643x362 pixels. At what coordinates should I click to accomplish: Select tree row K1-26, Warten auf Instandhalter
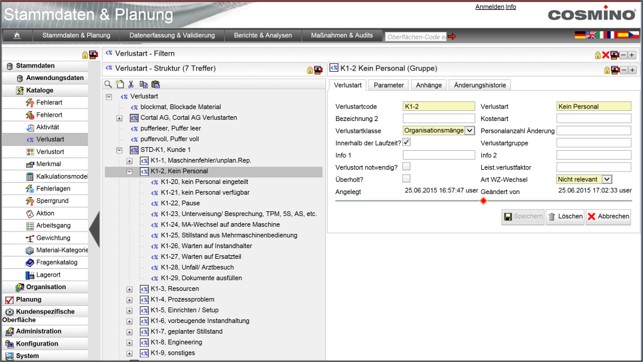point(206,246)
